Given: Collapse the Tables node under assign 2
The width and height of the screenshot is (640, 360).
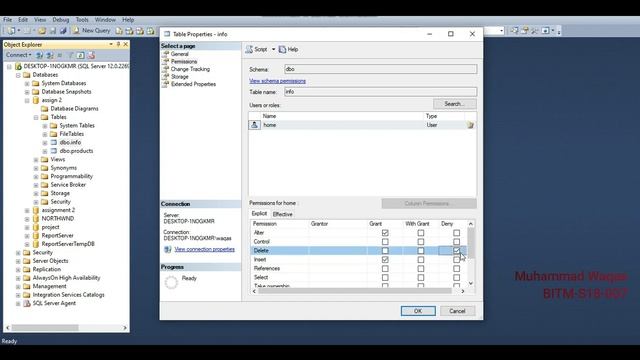Looking at the screenshot, I should point(36,117).
